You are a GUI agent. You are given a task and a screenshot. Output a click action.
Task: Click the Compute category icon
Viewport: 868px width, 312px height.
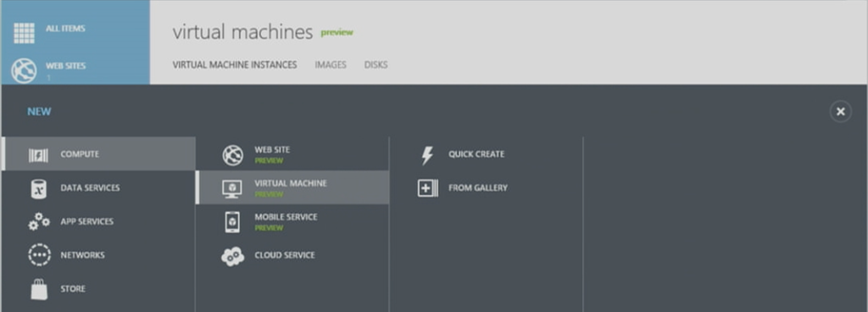click(38, 155)
